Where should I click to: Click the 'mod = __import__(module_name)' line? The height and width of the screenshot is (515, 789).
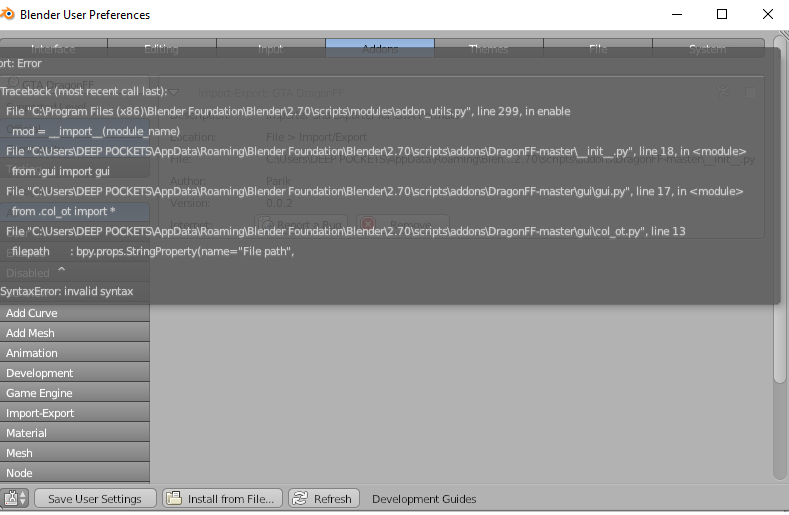(96, 131)
